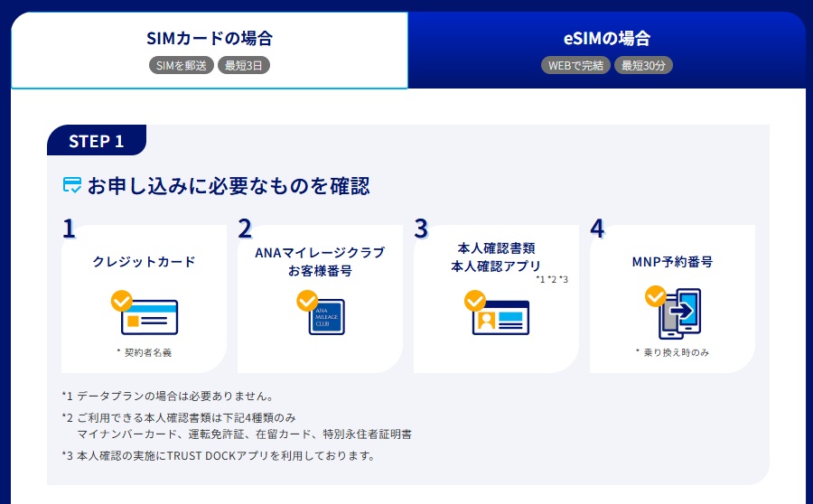
Task: Click the SIMを郵送 badge
Action: (x=182, y=65)
